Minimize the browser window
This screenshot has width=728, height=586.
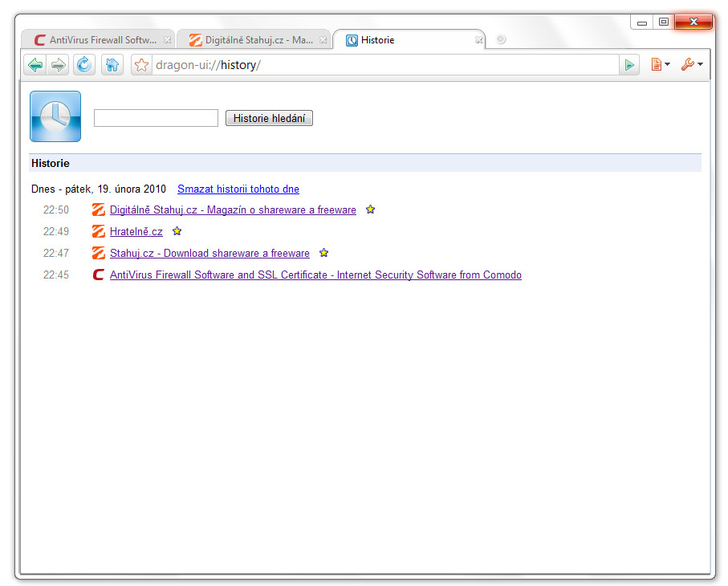642,22
